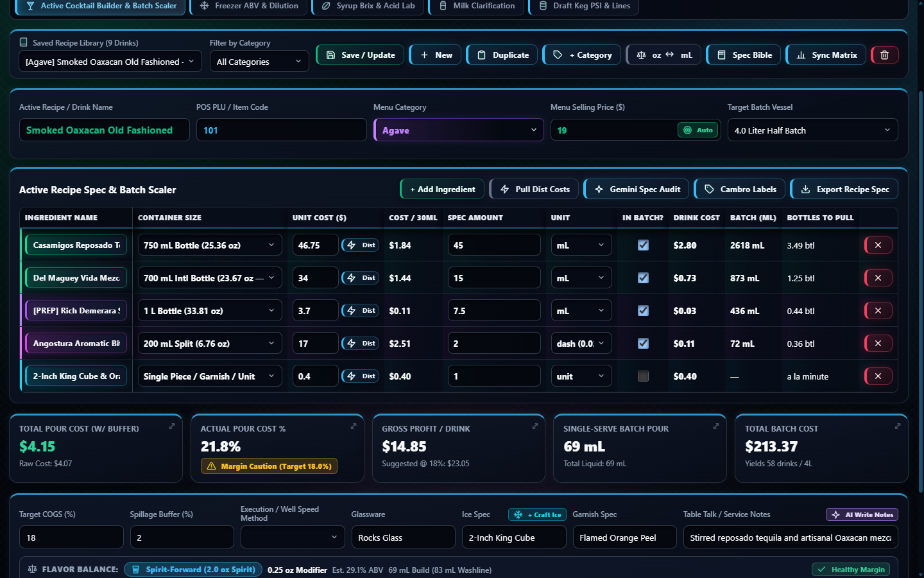Screen dimensions: 924x578
Task: Add a new + Category
Action: click(x=583, y=55)
